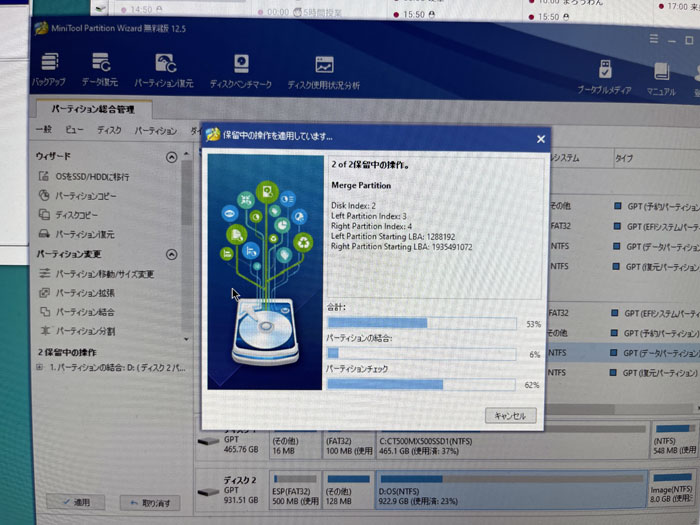
Task: Select the 100 MB (FAT32) partition on Disk 1
Action: (x=348, y=443)
